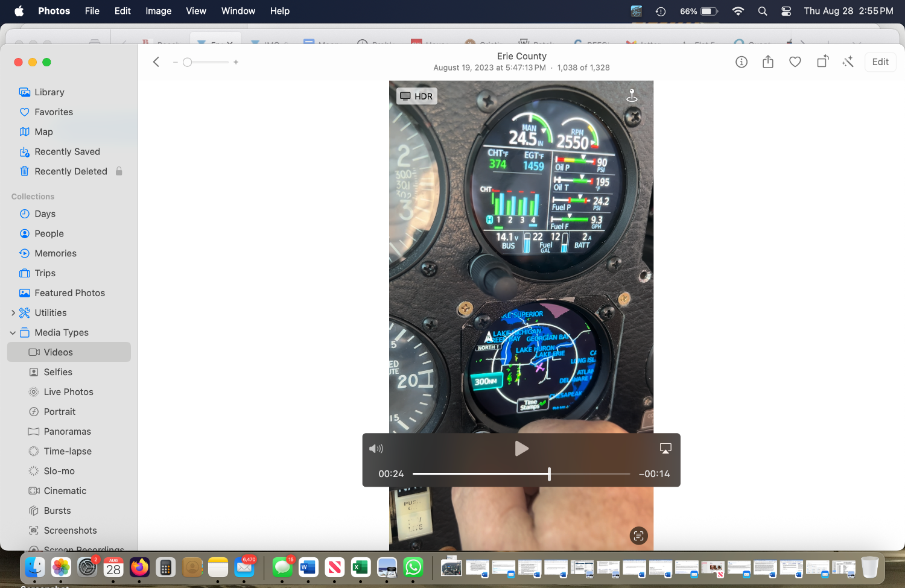
Task: Open the Window menu
Action: (238, 11)
